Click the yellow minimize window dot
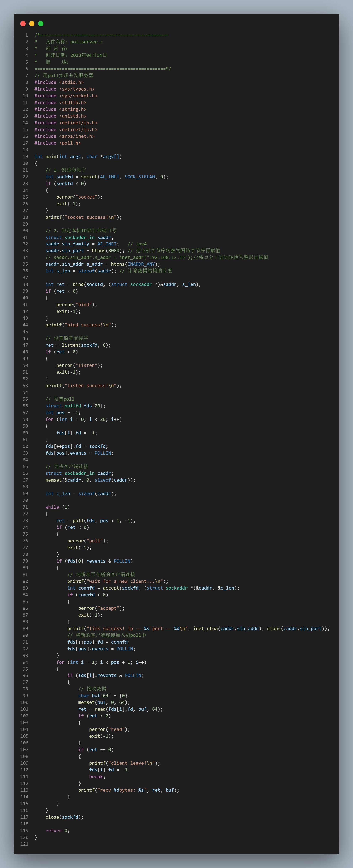 click(32, 24)
